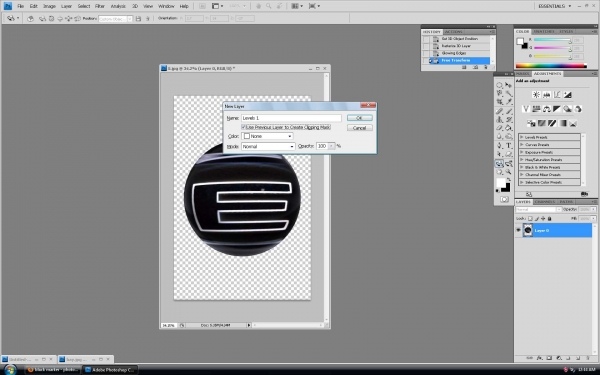This screenshot has height=375, width=600.
Task: Set history brush source for Glowing Edges
Action: [x=426, y=53]
